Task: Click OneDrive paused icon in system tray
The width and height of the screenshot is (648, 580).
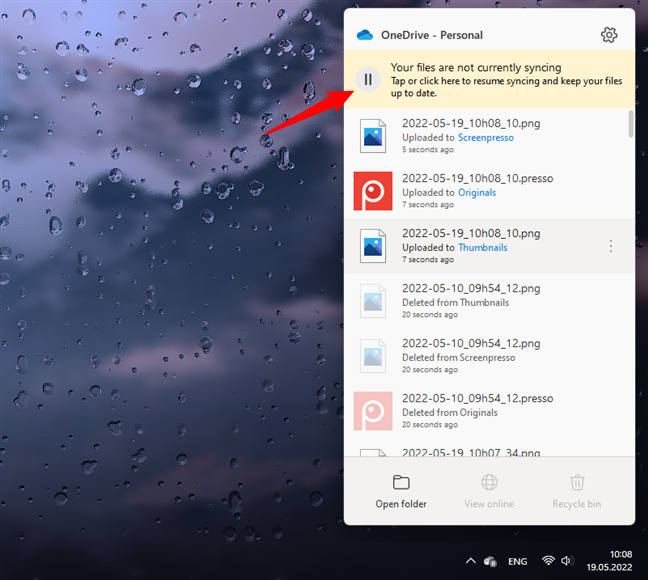Action: click(x=490, y=561)
